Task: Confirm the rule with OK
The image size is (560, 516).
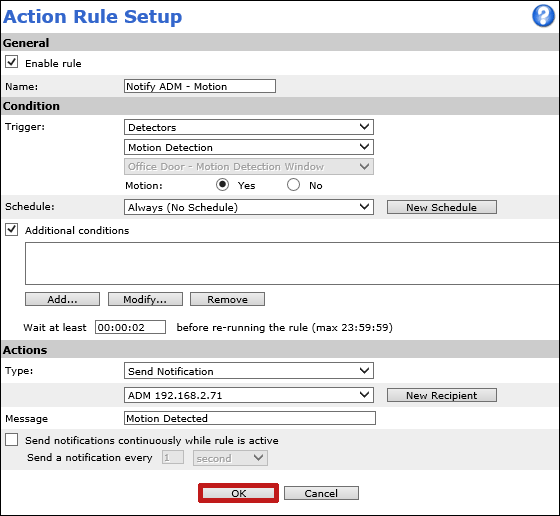Action: [x=239, y=493]
